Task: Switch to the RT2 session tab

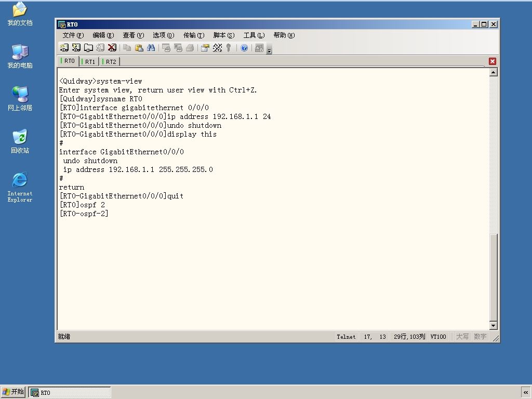Action: point(110,62)
